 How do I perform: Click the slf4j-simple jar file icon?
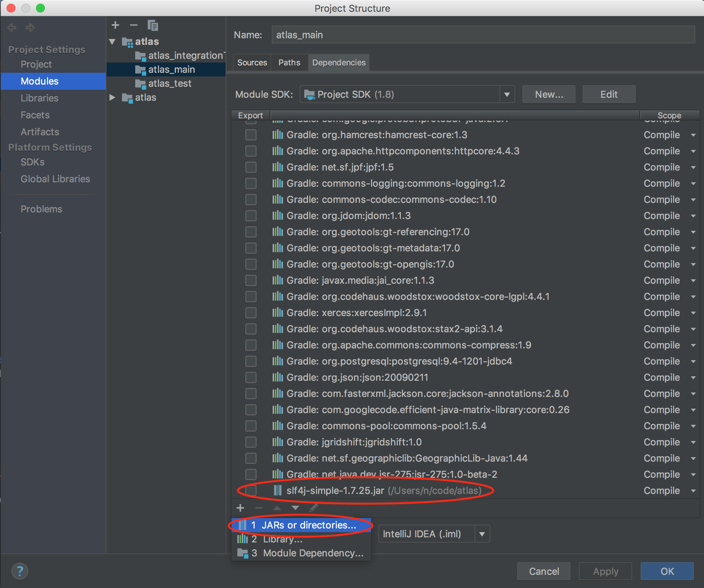278,490
